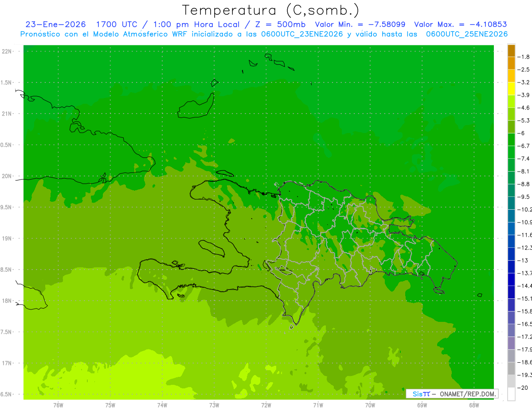Click the "75W" longitude tick label
532x411 pixels.
tap(110, 405)
